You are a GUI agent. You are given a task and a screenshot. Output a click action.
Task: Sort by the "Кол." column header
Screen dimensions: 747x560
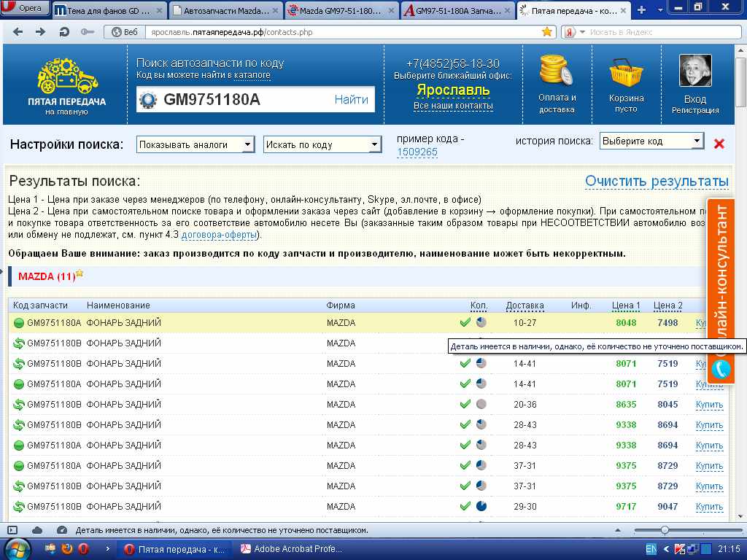[x=479, y=306]
